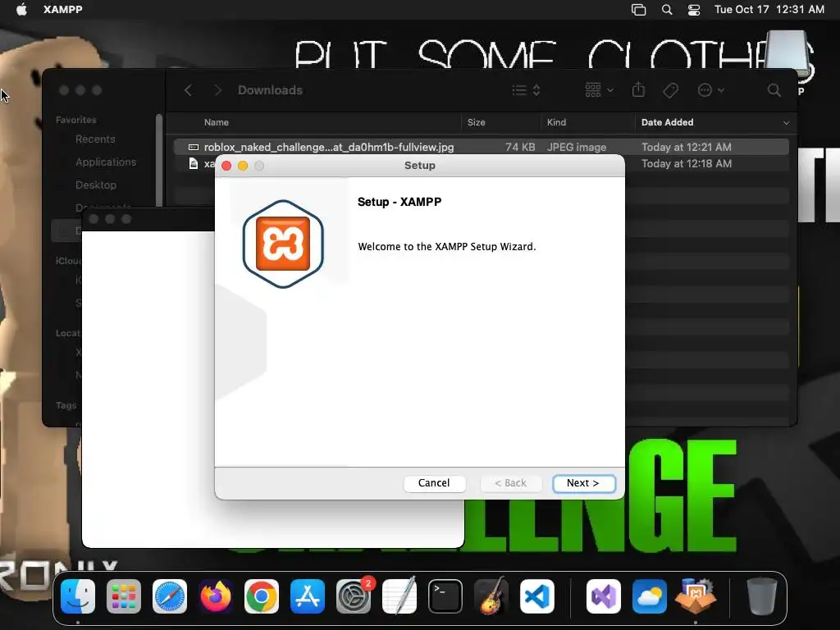Change the Finder list view mode
Screen dimensions: 840x630
526,90
